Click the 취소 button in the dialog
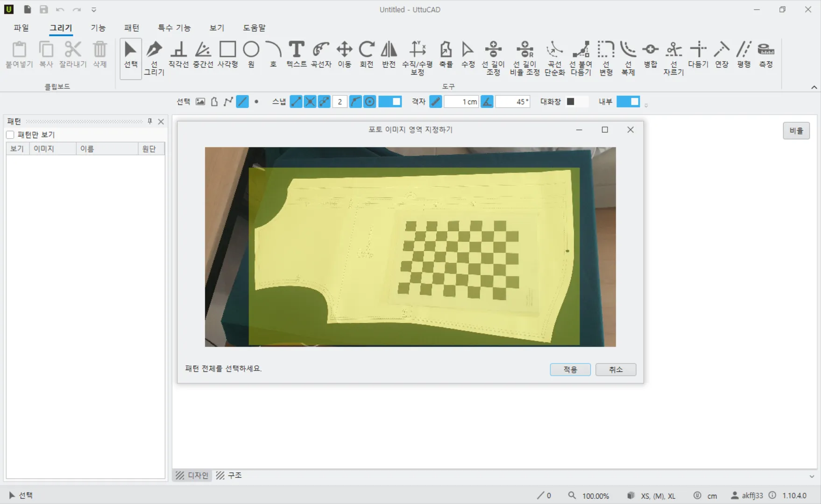Image resolution: width=821 pixels, height=504 pixels. (616, 370)
